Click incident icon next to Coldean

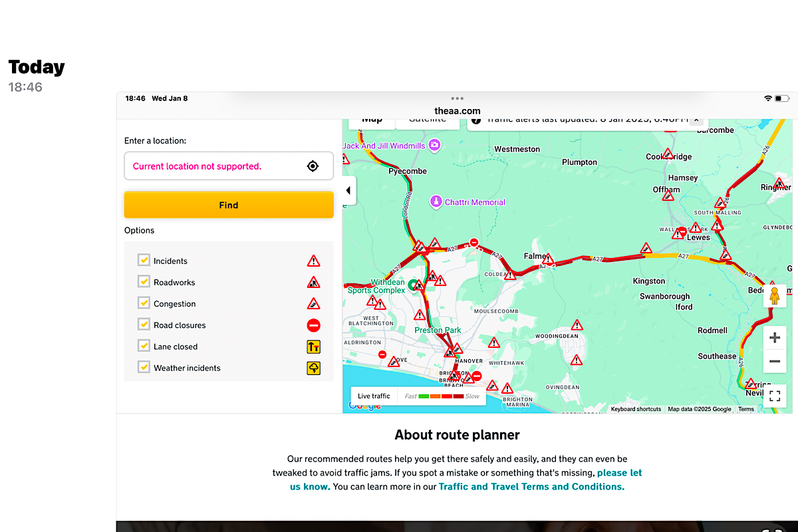[511, 273]
